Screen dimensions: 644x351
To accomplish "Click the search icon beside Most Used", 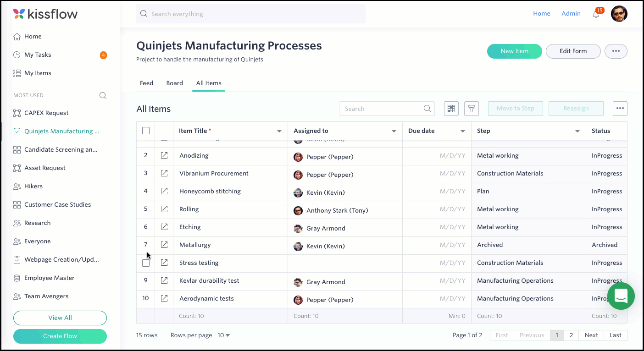I will point(103,95).
